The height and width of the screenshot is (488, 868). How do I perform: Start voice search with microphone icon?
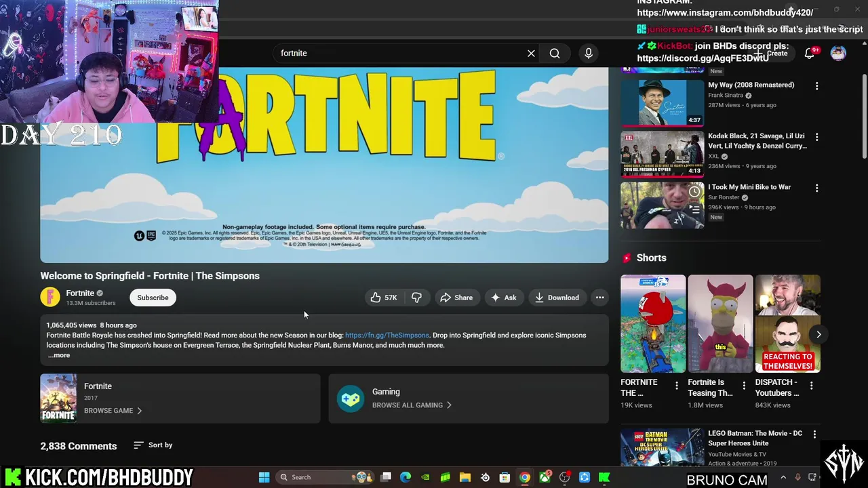point(589,53)
